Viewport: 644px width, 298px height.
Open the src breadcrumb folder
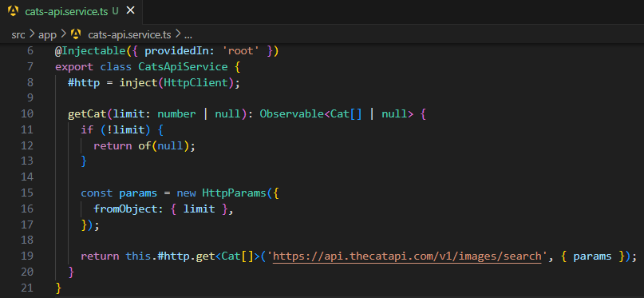tap(18, 35)
